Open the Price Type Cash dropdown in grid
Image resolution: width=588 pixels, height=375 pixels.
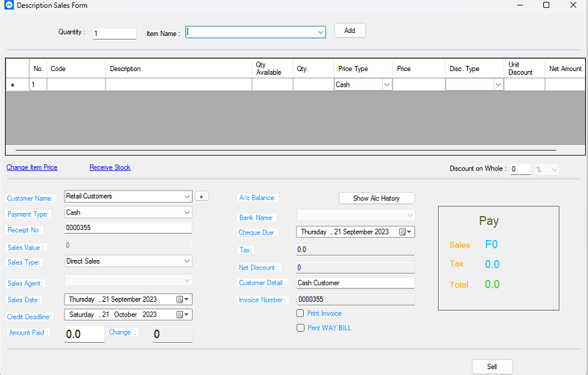tap(387, 85)
